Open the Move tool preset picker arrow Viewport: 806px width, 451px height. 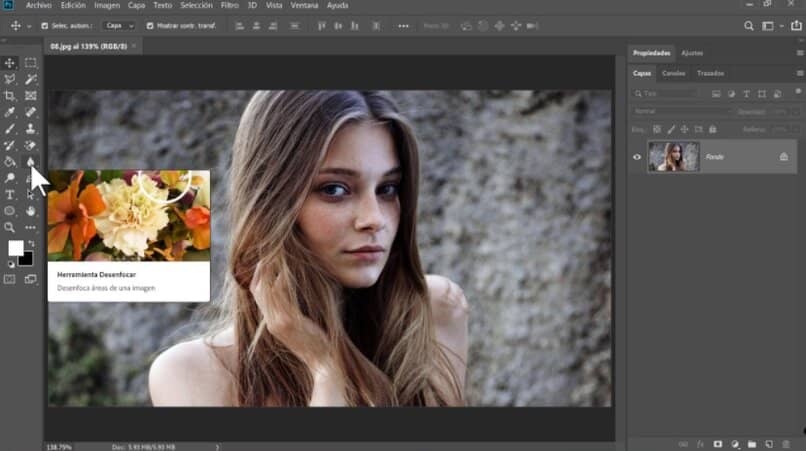[29, 26]
